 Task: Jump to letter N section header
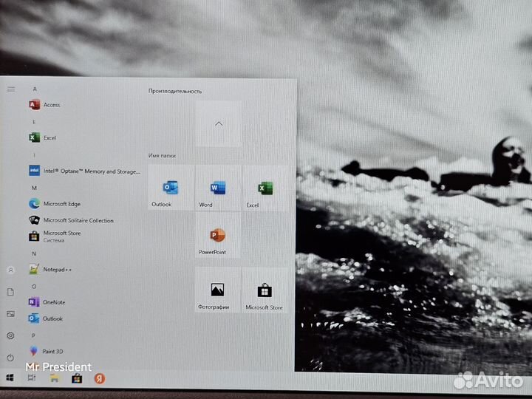coord(34,253)
